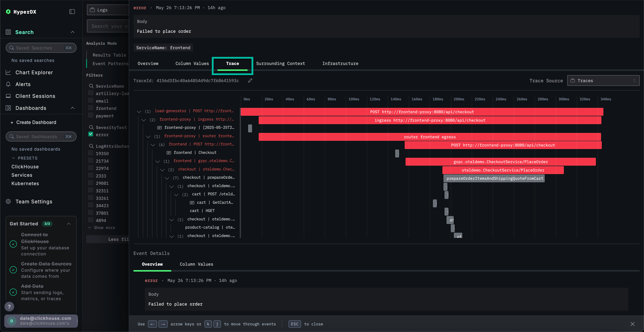Image resolution: width=644 pixels, height=332 pixels.
Task: Open Chart Explorer from sidebar
Action: click(x=34, y=72)
